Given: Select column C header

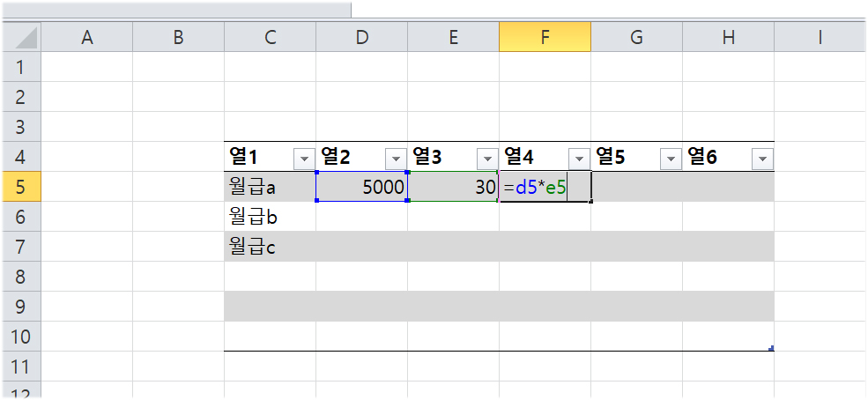Looking at the screenshot, I should pos(271,37).
